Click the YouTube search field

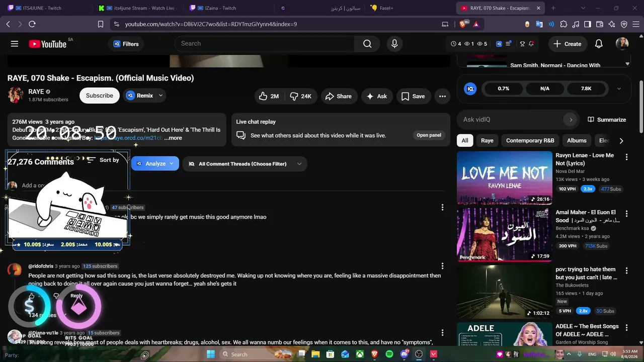point(265,44)
